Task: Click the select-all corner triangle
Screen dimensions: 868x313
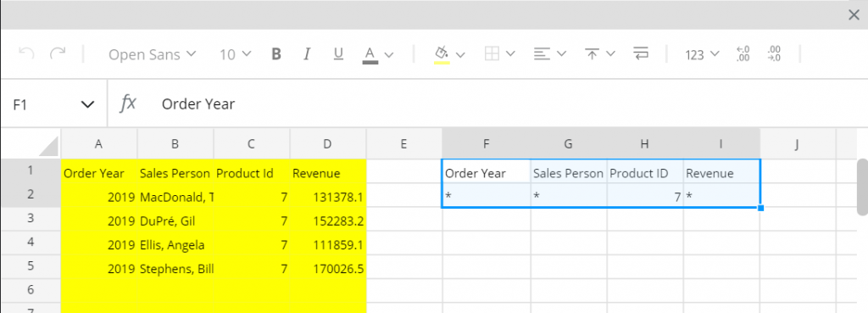Action: click(48, 145)
